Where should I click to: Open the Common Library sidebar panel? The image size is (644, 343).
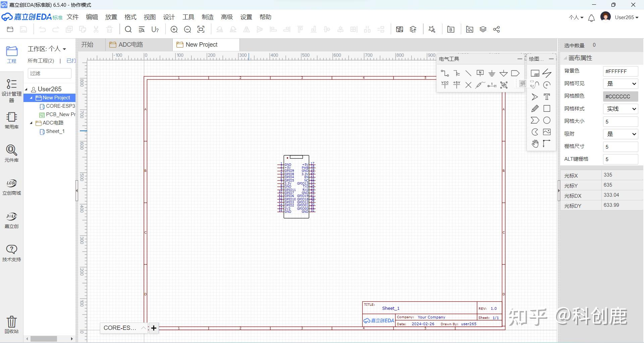pos(11,120)
